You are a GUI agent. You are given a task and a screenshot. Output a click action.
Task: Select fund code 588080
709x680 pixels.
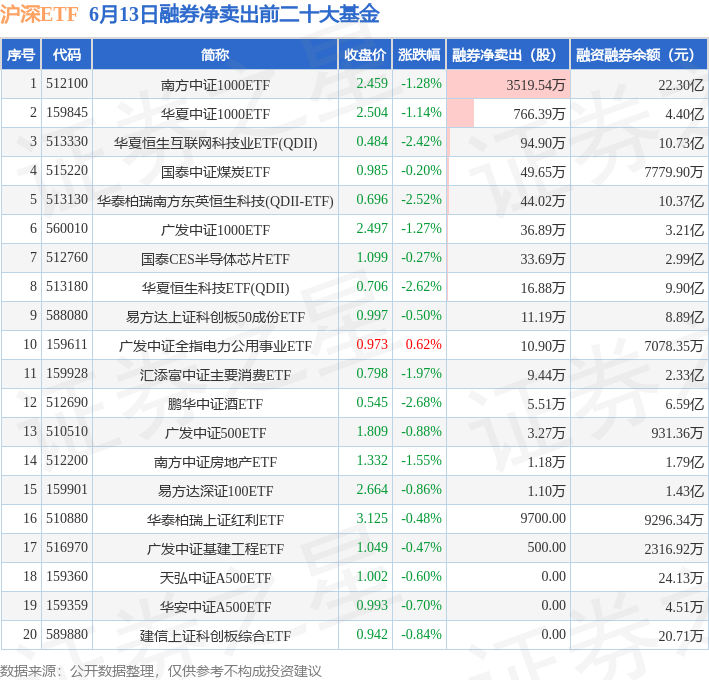pos(67,315)
